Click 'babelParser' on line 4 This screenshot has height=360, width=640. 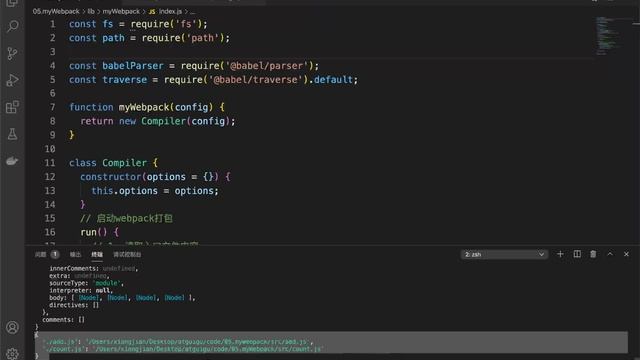tap(133, 66)
